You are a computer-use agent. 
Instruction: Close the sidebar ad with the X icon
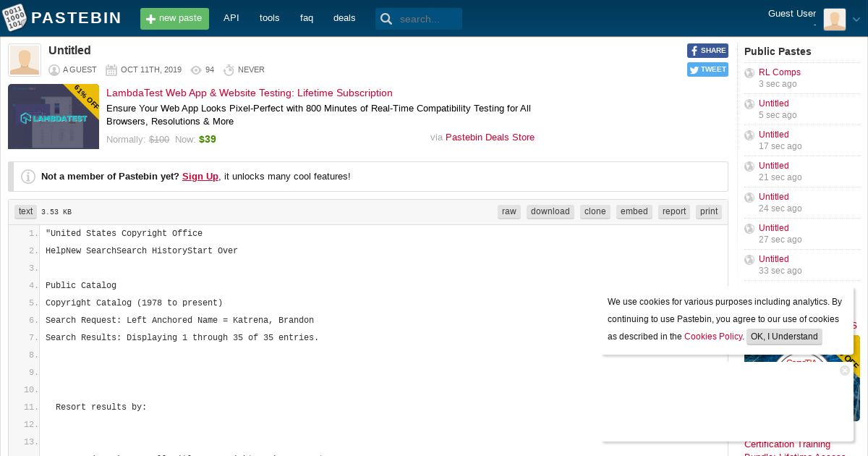tap(844, 371)
